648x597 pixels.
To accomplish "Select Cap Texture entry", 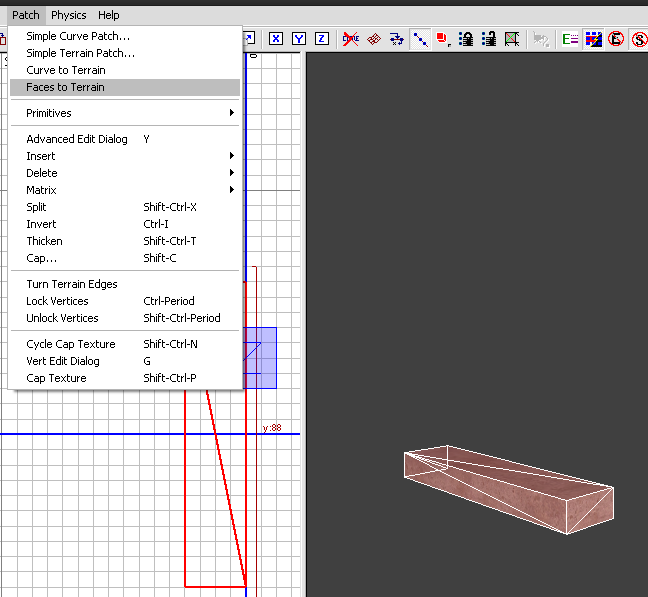I will point(125,378).
